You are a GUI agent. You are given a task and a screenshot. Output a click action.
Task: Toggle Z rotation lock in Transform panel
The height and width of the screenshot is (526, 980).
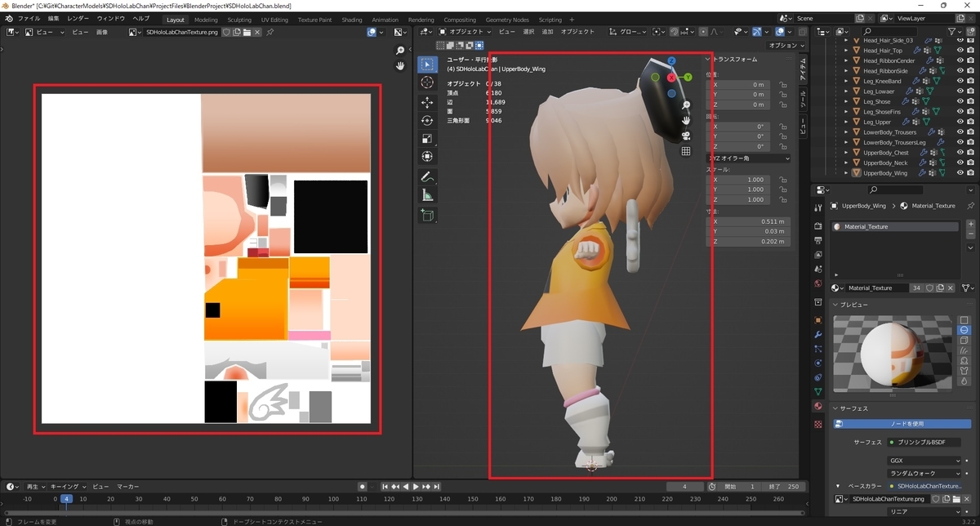782,147
